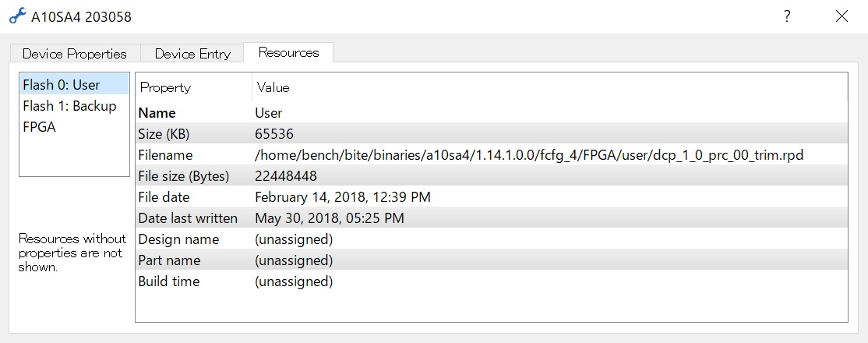Click the Build time row
Viewport: 868px width, 343px height.
492,281
